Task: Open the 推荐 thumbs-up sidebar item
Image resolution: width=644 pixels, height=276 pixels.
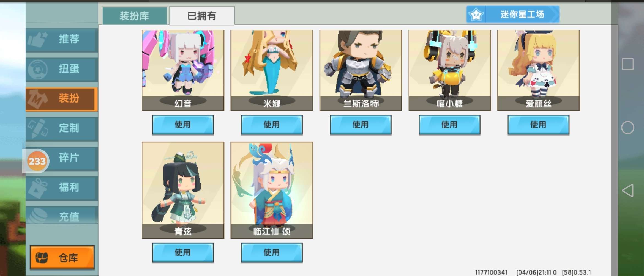Action: (62, 39)
